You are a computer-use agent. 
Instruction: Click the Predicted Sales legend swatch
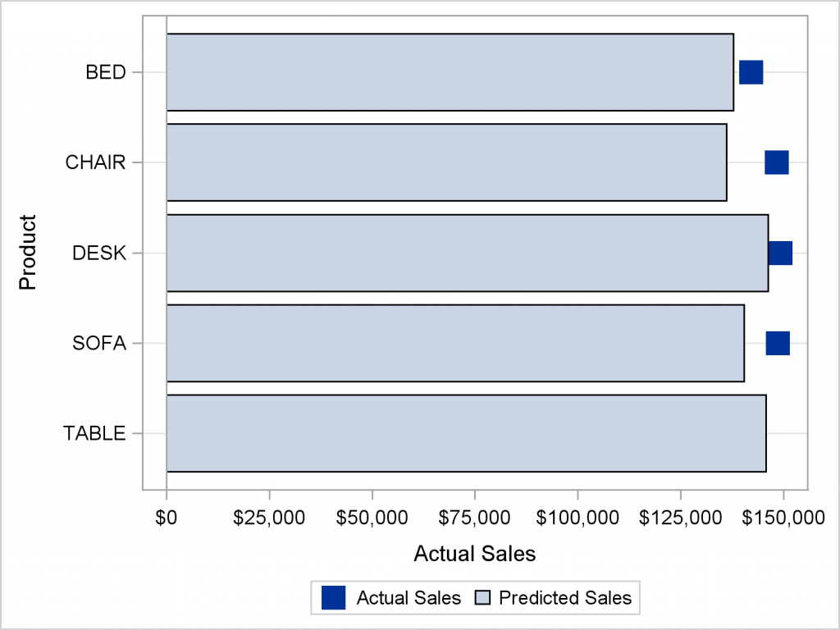point(482,598)
